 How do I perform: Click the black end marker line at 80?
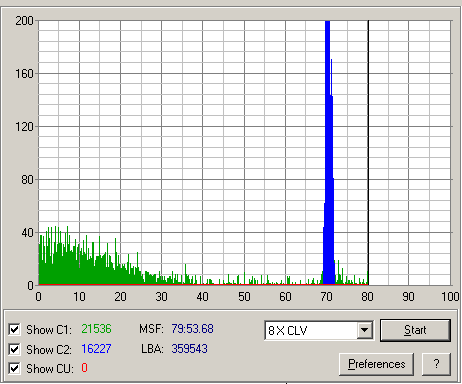pyautogui.click(x=368, y=152)
